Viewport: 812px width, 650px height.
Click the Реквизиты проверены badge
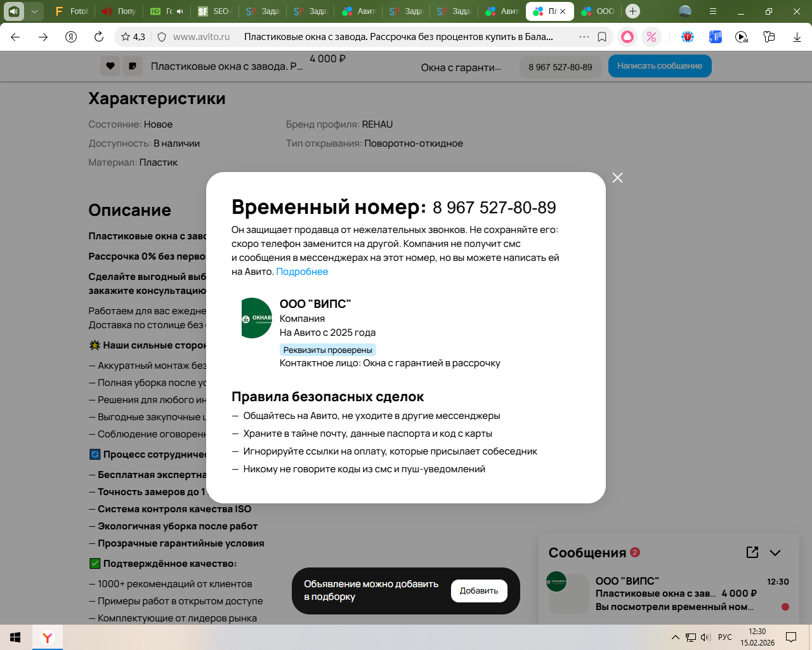(x=328, y=350)
